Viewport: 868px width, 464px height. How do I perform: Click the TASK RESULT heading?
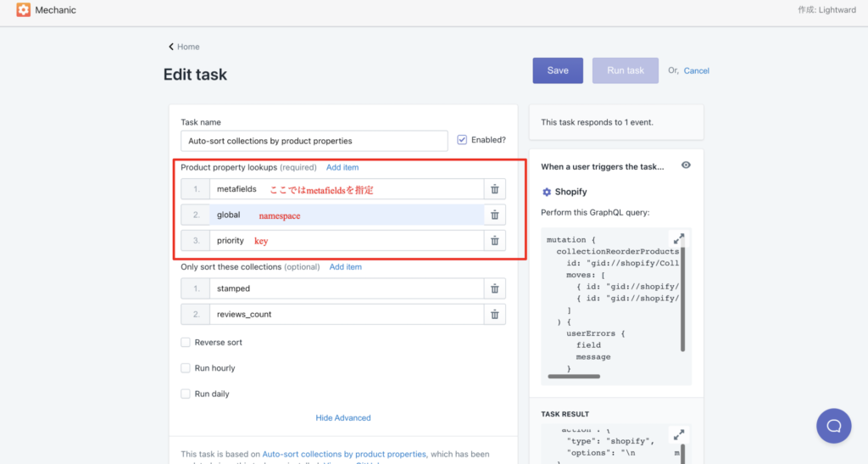565,414
